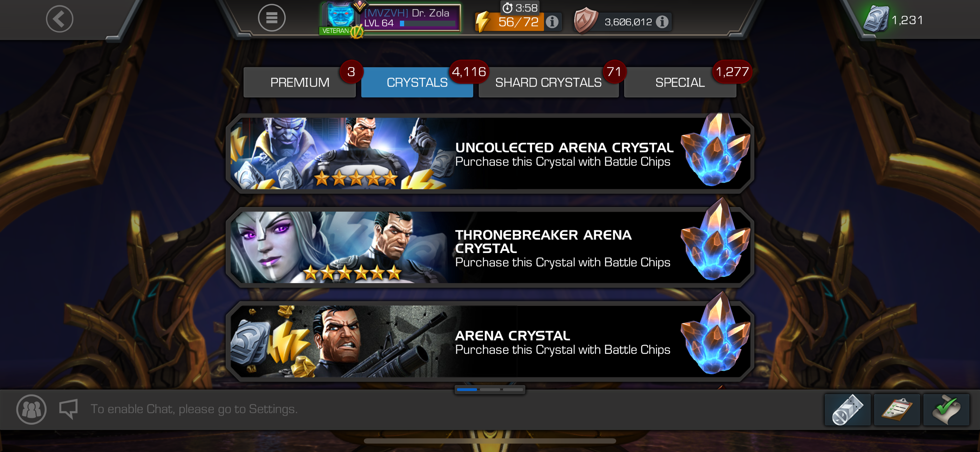This screenshot has height=452, width=980.
Task: Open the Dr. Zola player profile
Action: pyautogui.click(x=391, y=18)
